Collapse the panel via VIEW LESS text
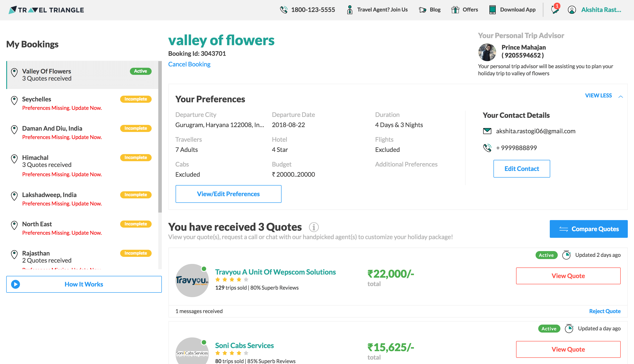 598,95
